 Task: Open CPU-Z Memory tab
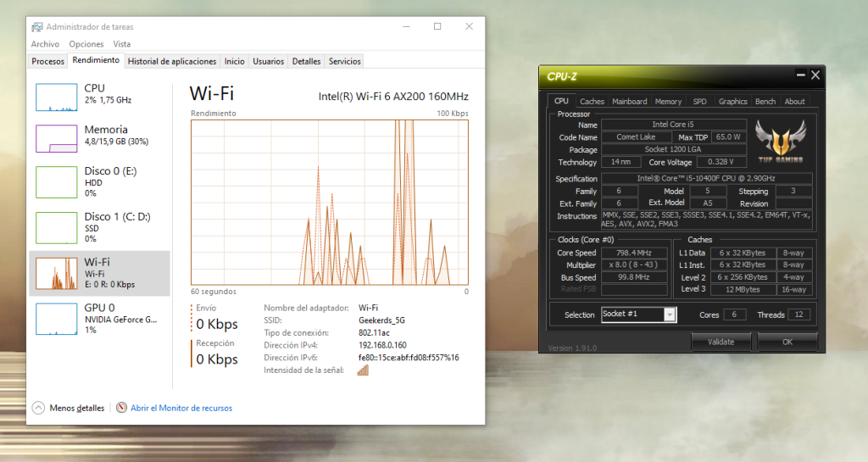[668, 101]
